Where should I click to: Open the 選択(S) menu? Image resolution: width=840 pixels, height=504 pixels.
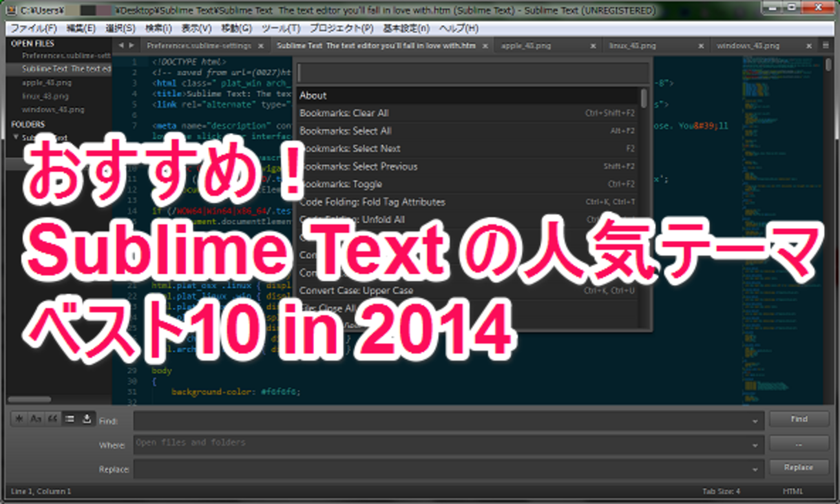click(120, 28)
